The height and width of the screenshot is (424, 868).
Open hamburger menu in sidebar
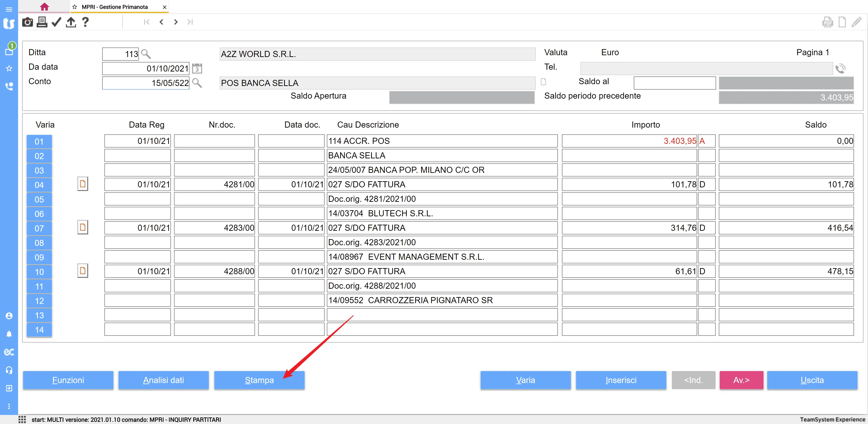[x=9, y=10]
